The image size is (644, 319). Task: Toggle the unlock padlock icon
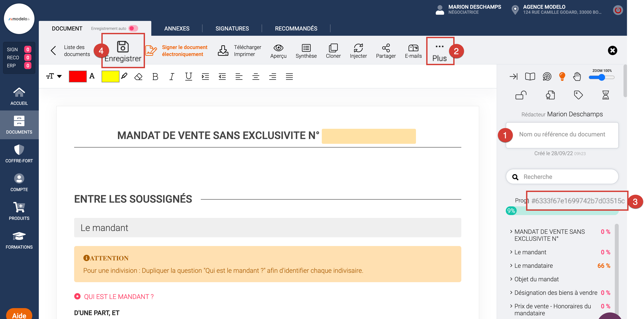(521, 95)
